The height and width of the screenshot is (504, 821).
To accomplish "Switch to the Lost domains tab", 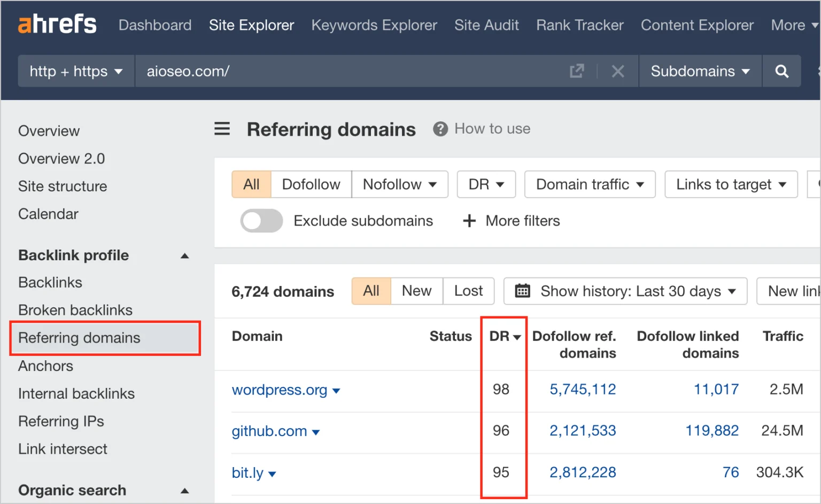I will click(x=468, y=291).
